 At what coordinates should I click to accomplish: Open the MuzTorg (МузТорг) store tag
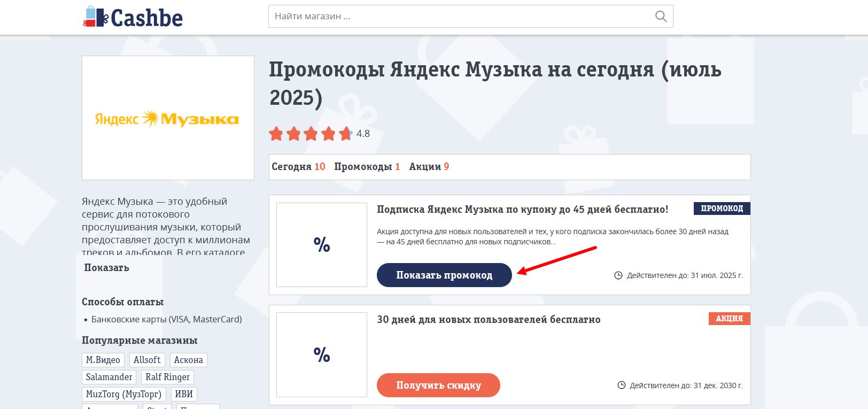[x=124, y=395]
